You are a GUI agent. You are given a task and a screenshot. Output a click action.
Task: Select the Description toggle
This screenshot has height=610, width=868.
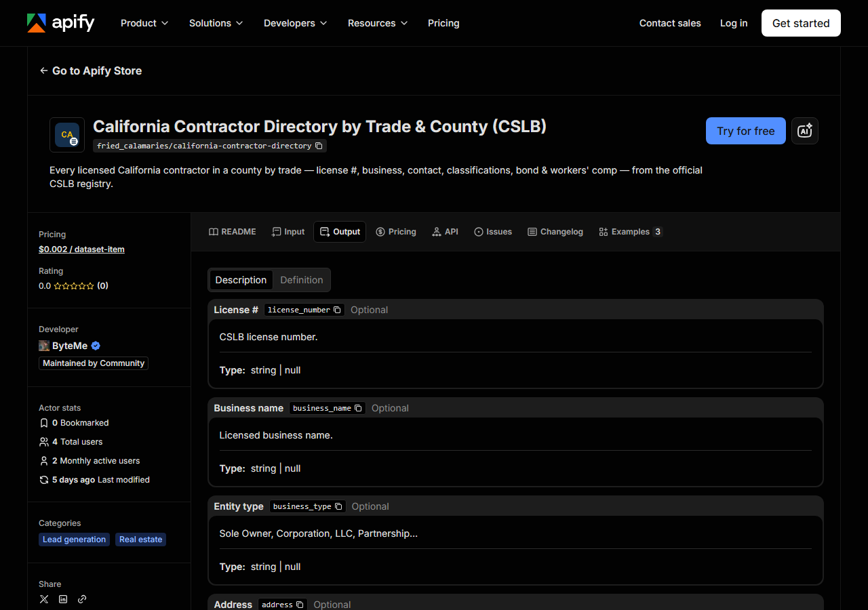[241, 280]
